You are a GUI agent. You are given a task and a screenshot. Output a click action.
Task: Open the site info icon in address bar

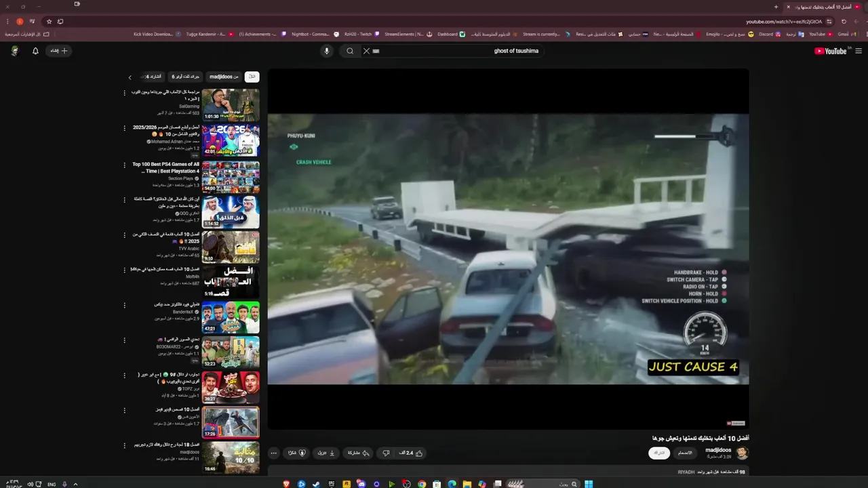(x=829, y=22)
